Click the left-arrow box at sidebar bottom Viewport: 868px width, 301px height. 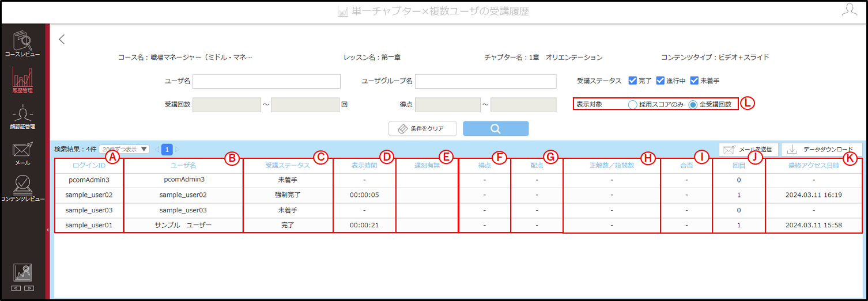pyautogui.click(x=16, y=288)
